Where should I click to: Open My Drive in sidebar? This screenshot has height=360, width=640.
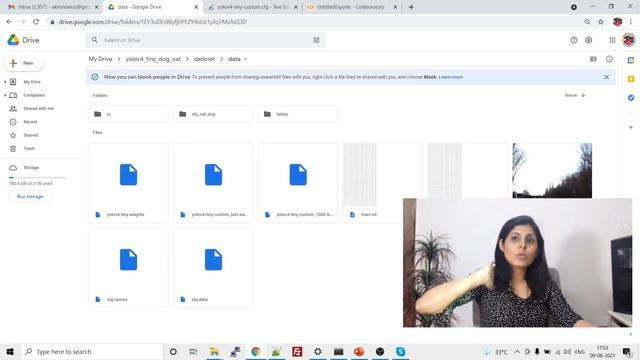pos(32,82)
